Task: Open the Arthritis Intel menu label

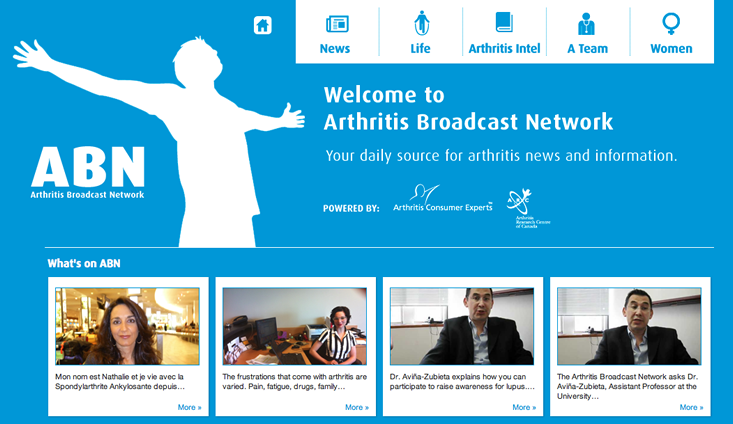Action: [x=504, y=49]
